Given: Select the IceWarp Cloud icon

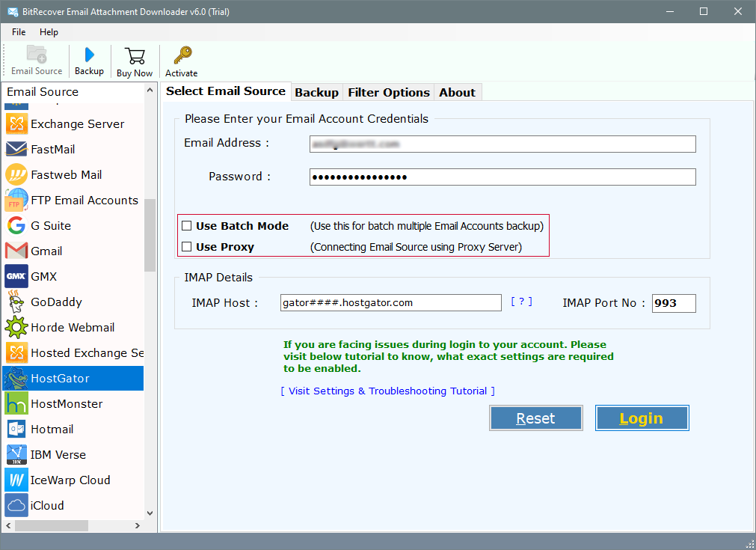Looking at the screenshot, I should coord(16,480).
